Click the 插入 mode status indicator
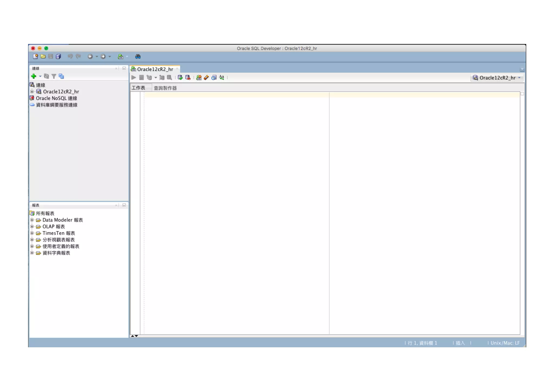 pyautogui.click(x=460, y=343)
